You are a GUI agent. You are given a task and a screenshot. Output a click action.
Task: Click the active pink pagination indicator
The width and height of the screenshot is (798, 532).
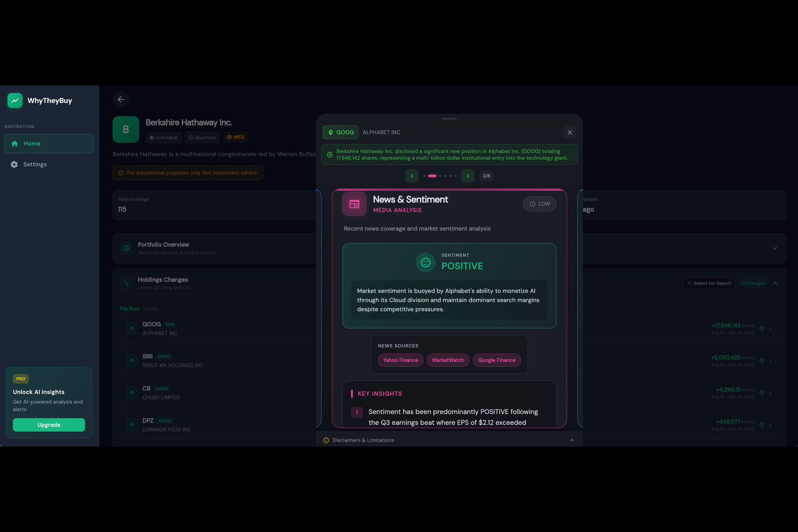pyautogui.click(x=432, y=176)
